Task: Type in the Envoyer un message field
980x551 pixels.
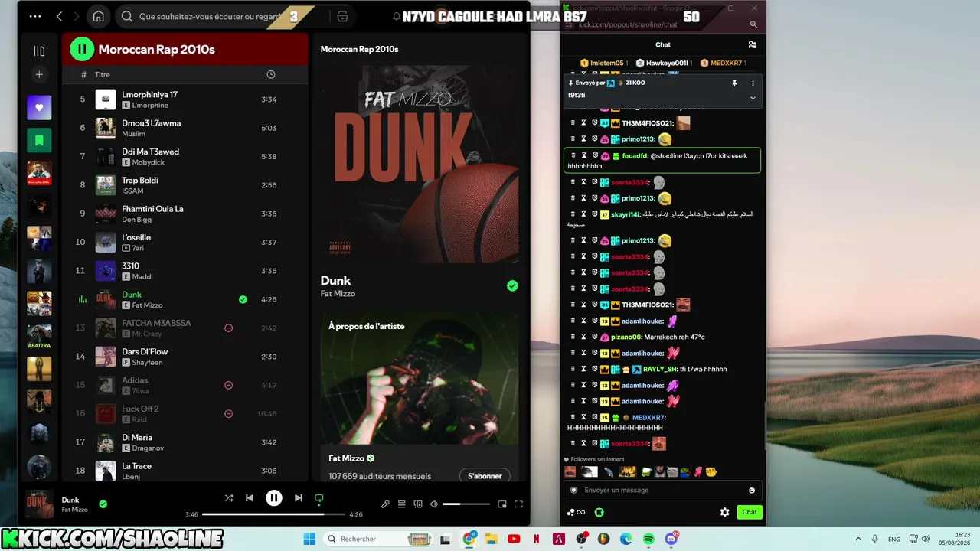Action: click(x=662, y=491)
